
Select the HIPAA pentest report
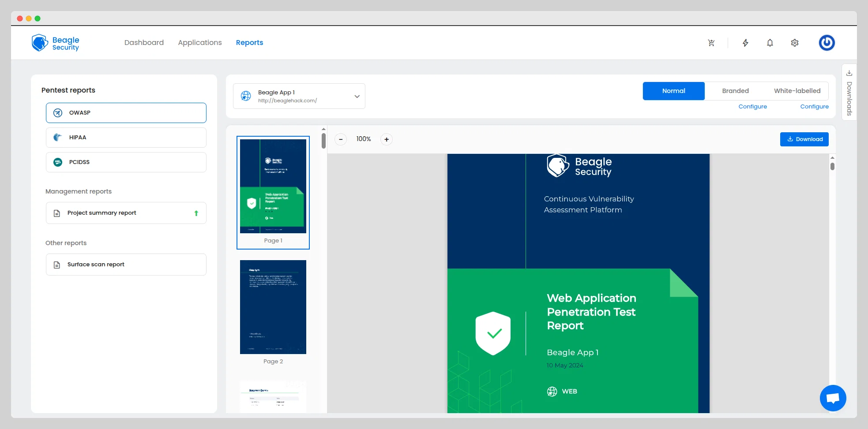[x=126, y=138]
